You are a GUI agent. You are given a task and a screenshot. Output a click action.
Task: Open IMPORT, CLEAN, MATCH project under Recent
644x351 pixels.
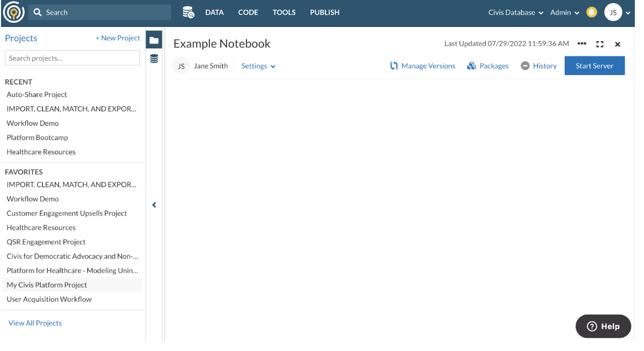pos(72,109)
